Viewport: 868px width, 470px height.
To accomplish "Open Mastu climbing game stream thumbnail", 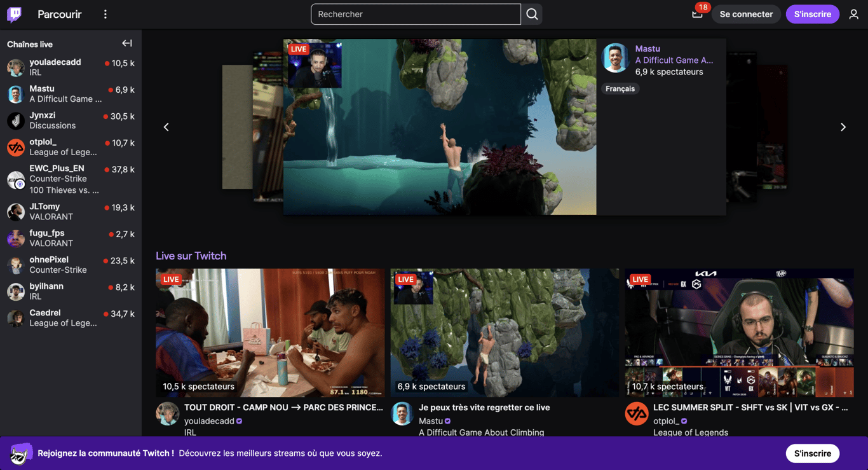I will click(505, 333).
